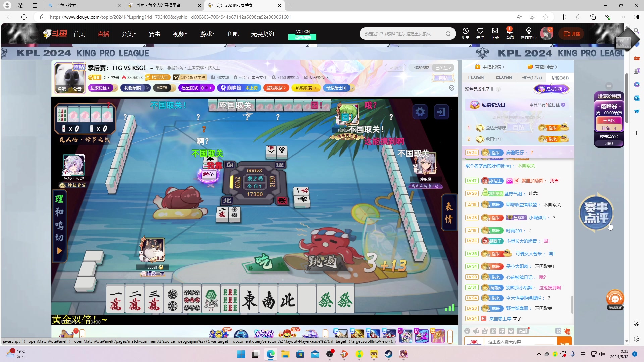The width and height of the screenshot is (644, 362).
Task: Open the 直播回看 replay link
Action: coord(542,67)
